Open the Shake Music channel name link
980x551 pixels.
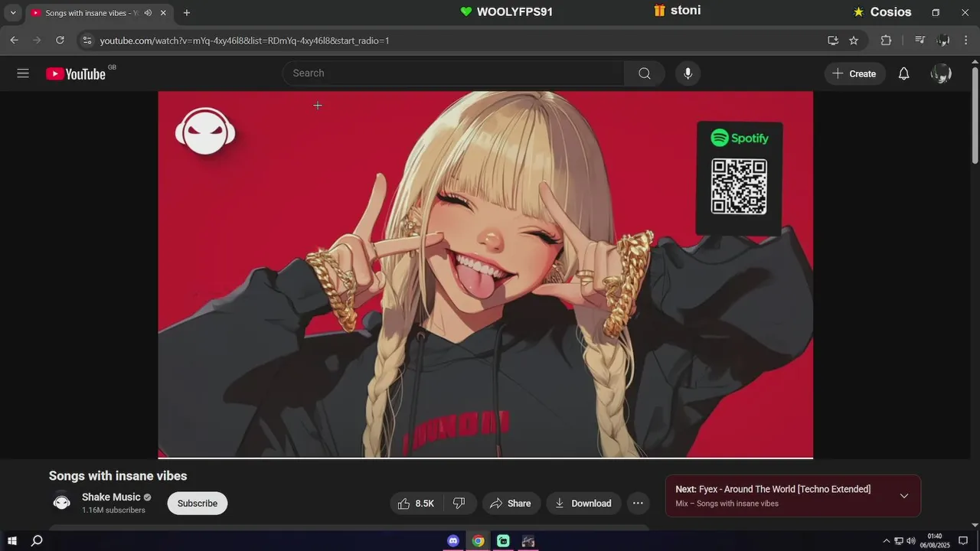(x=111, y=497)
